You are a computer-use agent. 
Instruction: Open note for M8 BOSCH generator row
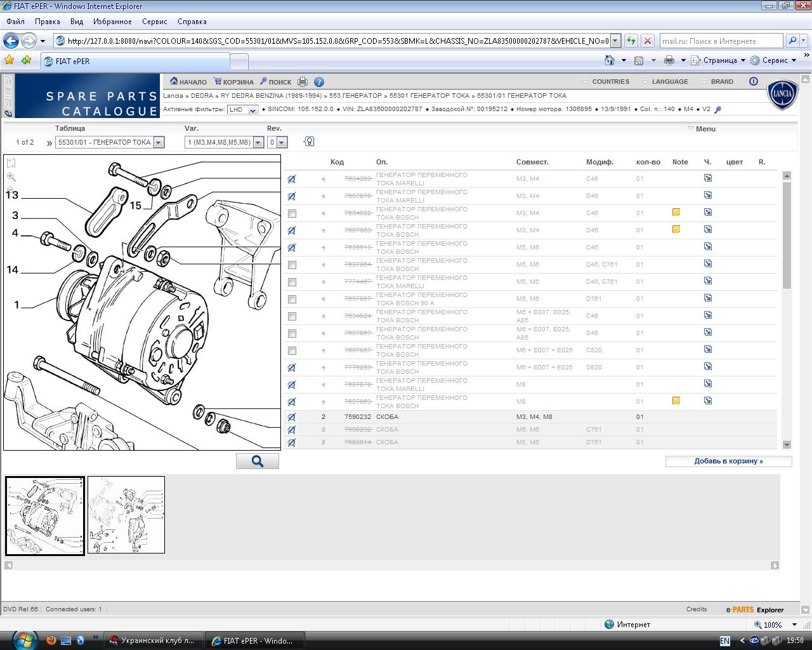pos(676,401)
